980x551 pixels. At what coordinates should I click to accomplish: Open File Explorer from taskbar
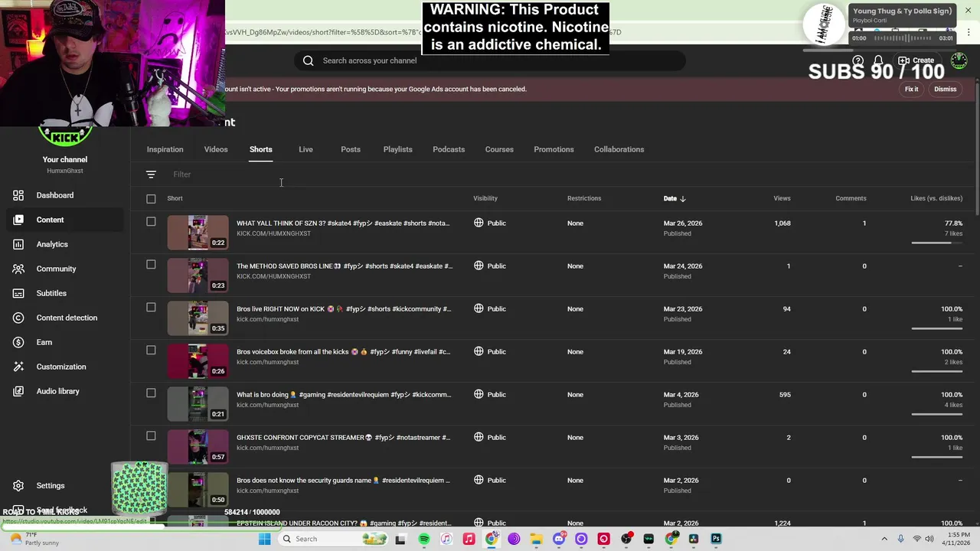pyautogui.click(x=536, y=539)
